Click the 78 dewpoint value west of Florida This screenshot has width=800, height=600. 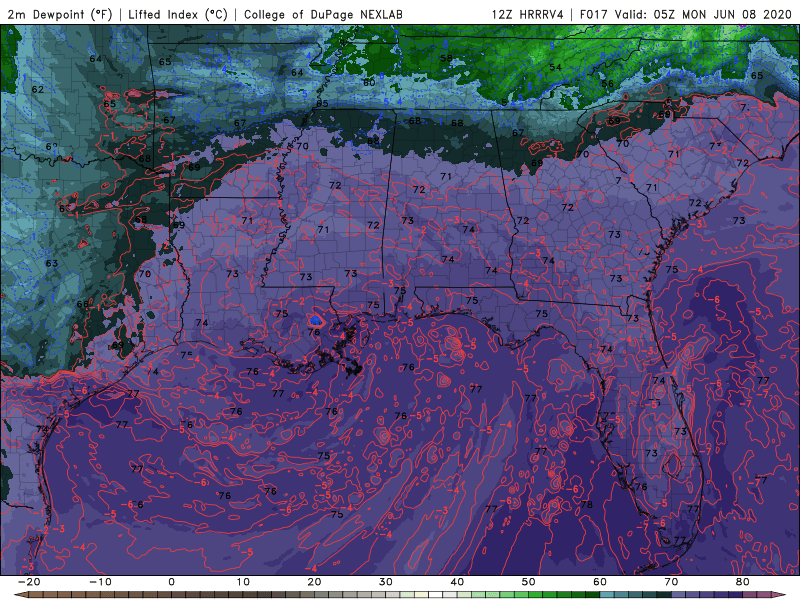click(x=587, y=505)
